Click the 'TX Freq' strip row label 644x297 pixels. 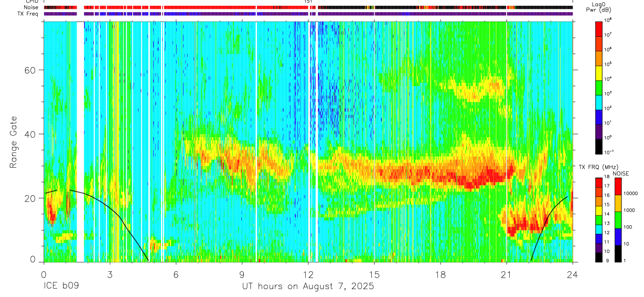coord(28,14)
